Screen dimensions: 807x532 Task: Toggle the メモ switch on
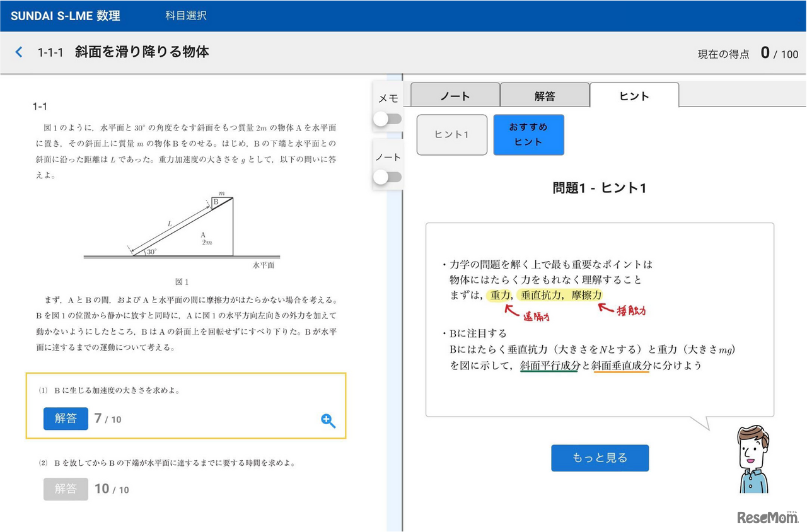pos(387,120)
